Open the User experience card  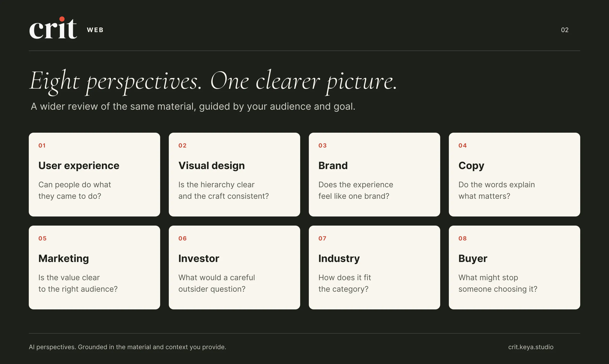click(x=94, y=174)
